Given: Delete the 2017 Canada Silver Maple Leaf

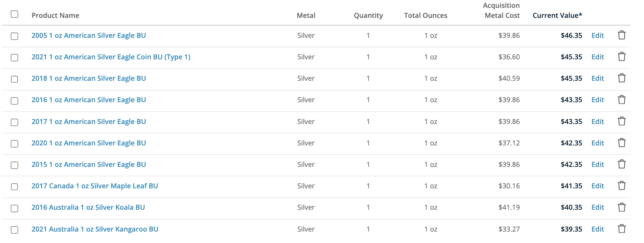Looking at the screenshot, I should pyautogui.click(x=622, y=185).
